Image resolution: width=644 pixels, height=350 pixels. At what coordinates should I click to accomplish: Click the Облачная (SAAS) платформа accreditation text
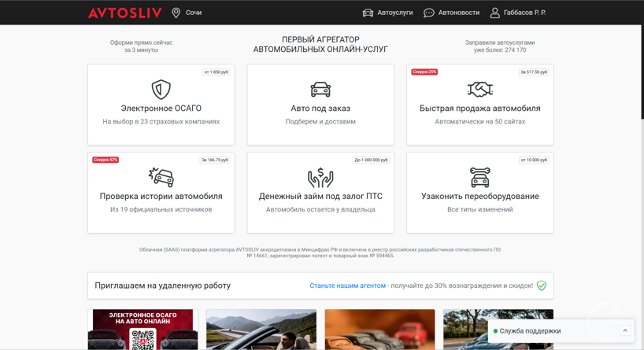pos(320,252)
